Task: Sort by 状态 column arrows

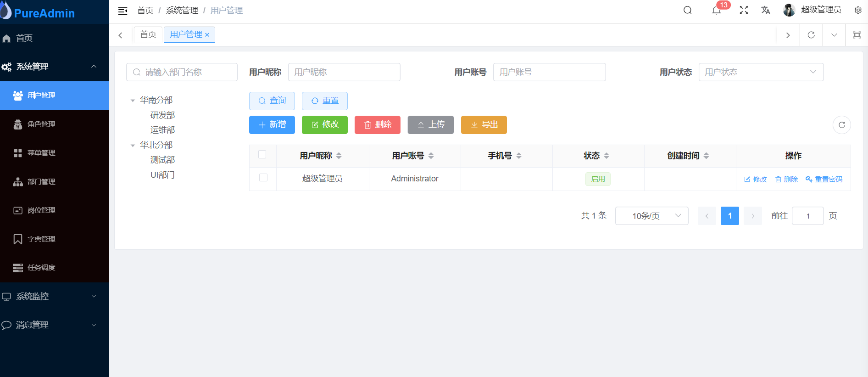Action: tap(606, 156)
